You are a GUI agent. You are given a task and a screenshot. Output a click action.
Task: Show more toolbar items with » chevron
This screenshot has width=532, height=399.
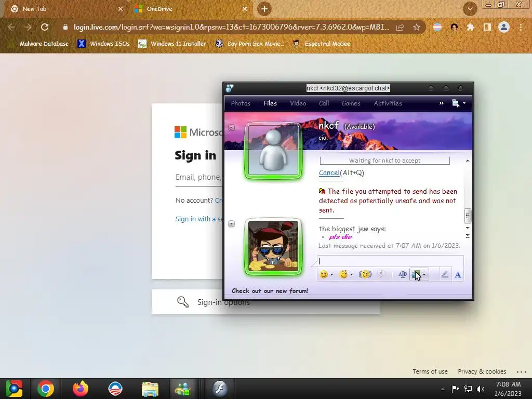442,103
